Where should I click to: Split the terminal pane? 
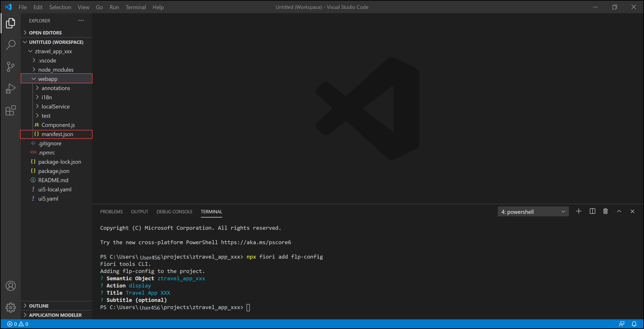pyautogui.click(x=592, y=211)
